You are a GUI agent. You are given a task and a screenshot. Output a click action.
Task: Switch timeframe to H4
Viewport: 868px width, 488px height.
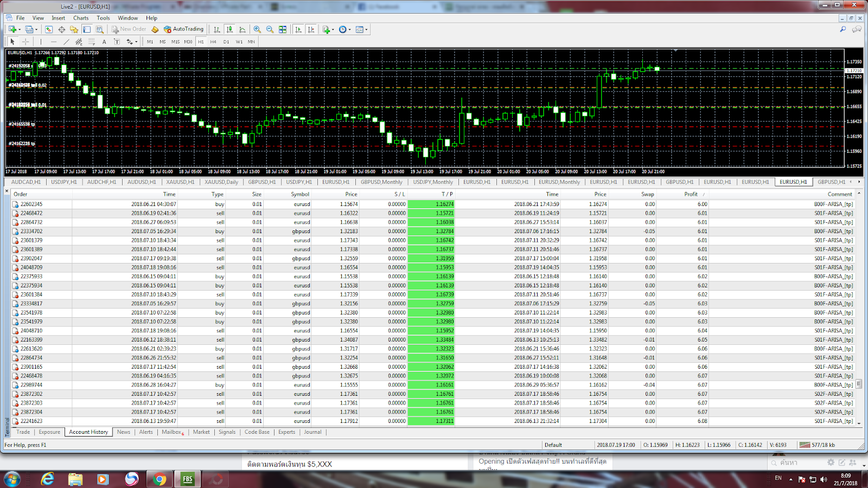coord(213,42)
